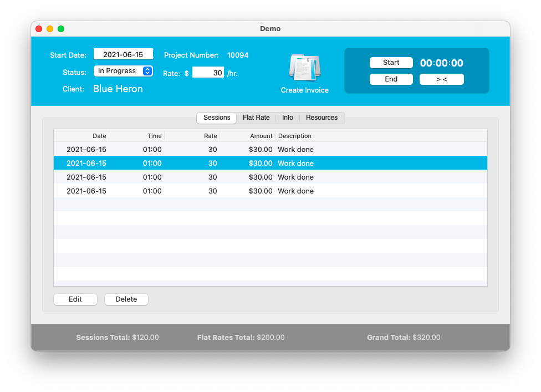Image resolution: width=541 pixels, height=392 pixels.
Task: Click Sessions Total: $120.00 in footer
Action: (118, 338)
